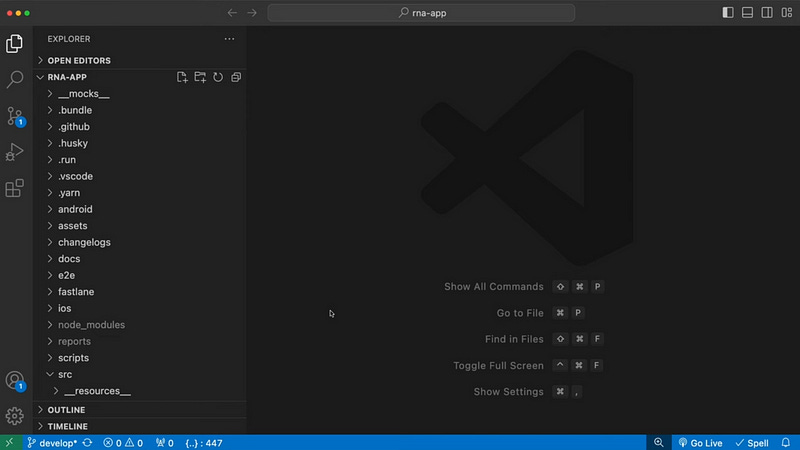Synchronize changes icon in status bar
The width and height of the screenshot is (800, 450).
[x=87, y=442]
